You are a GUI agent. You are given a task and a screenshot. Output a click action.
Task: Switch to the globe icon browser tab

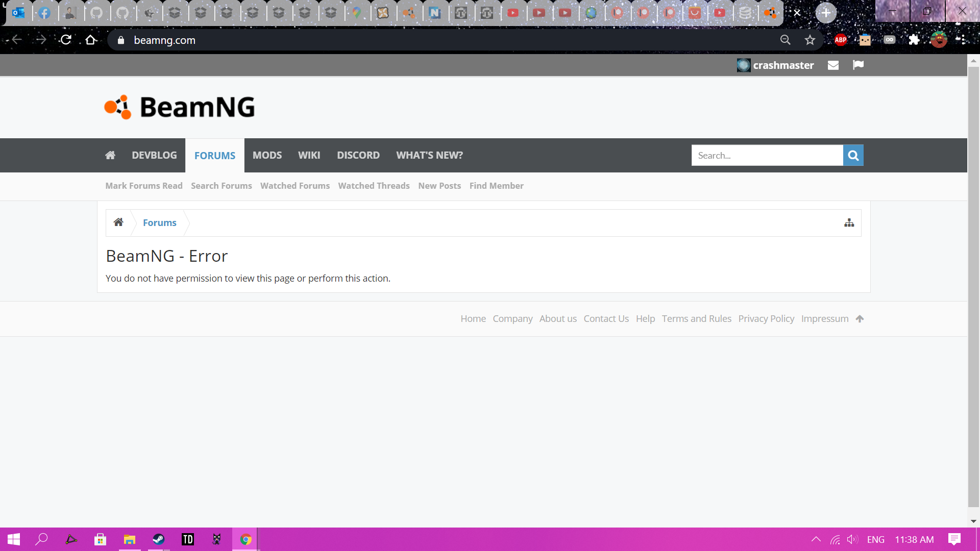tap(591, 13)
